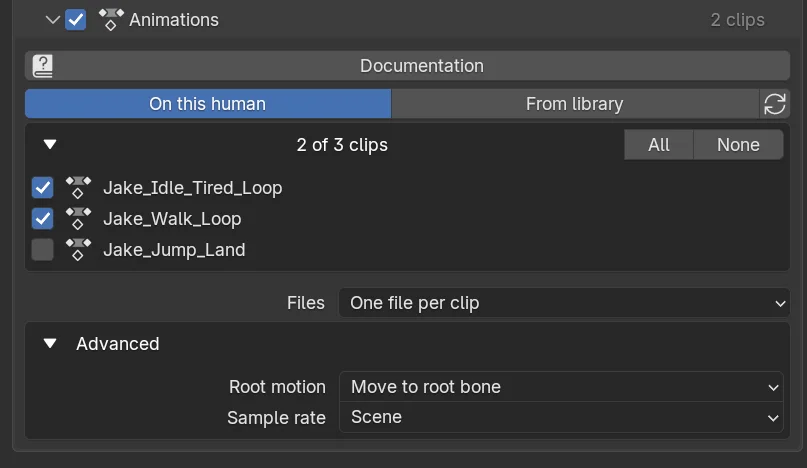Image resolution: width=807 pixels, height=468 pixels.
Task: Uncheck the Jake_Idle_Tired_Loop checkbox
Action: [x=42, y=188]
